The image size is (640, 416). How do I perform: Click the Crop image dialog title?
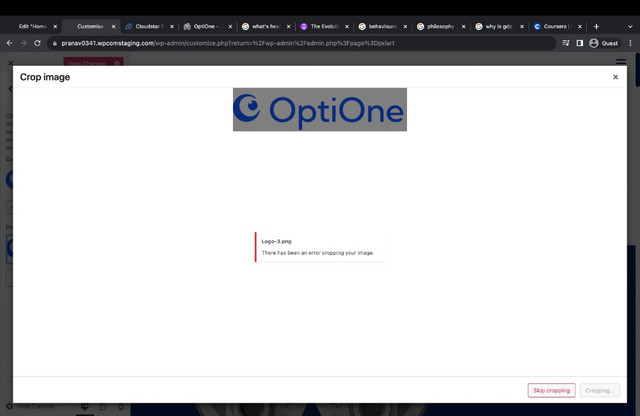tap(45, 77)
